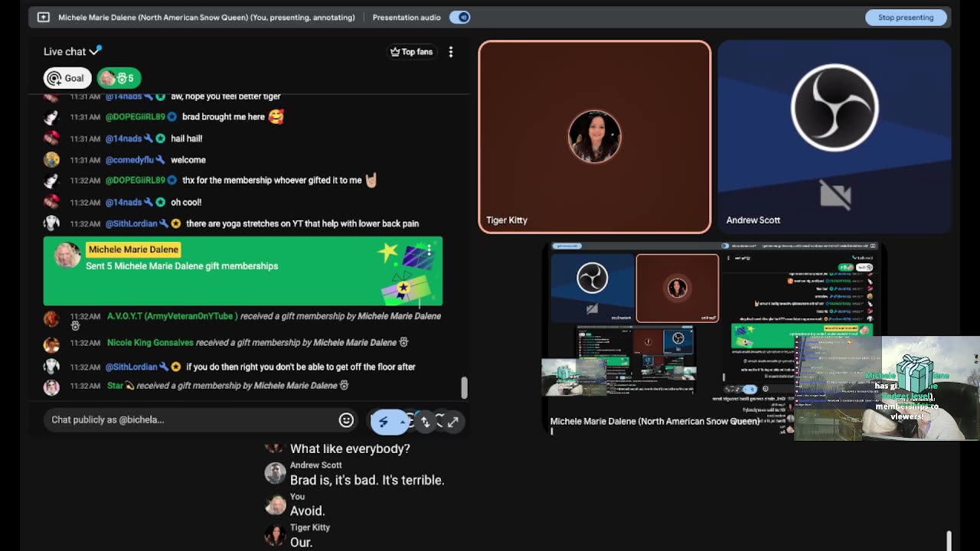This screenshot has height=551, width=980.
Task: Click Star's avatar in chat
Action: [x=51, y=386]
